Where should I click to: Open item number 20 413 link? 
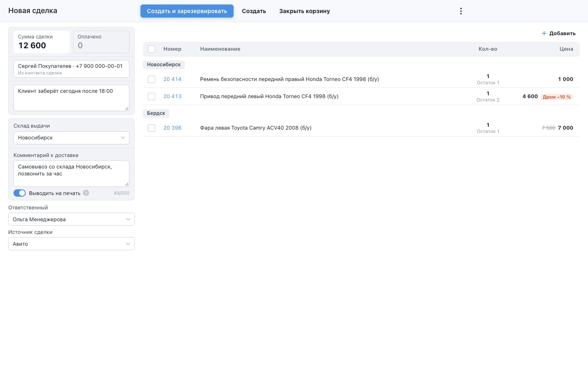click(x=172, y=96)
